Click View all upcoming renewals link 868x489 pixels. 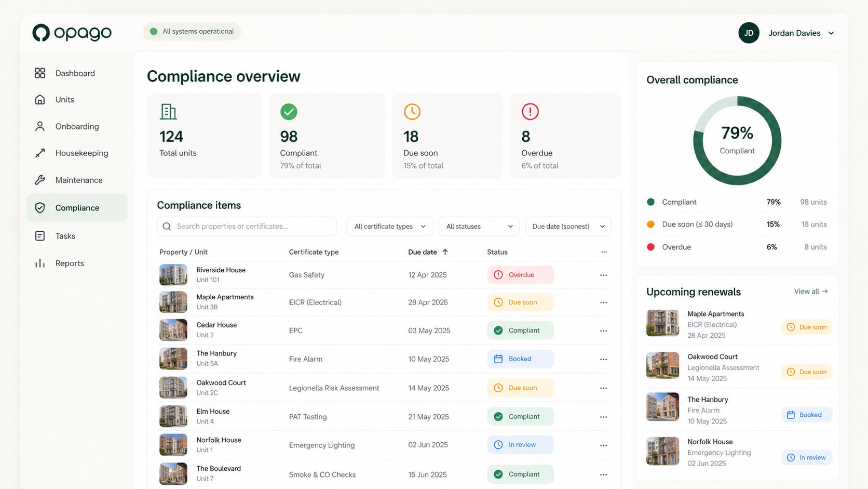point(811,292)
